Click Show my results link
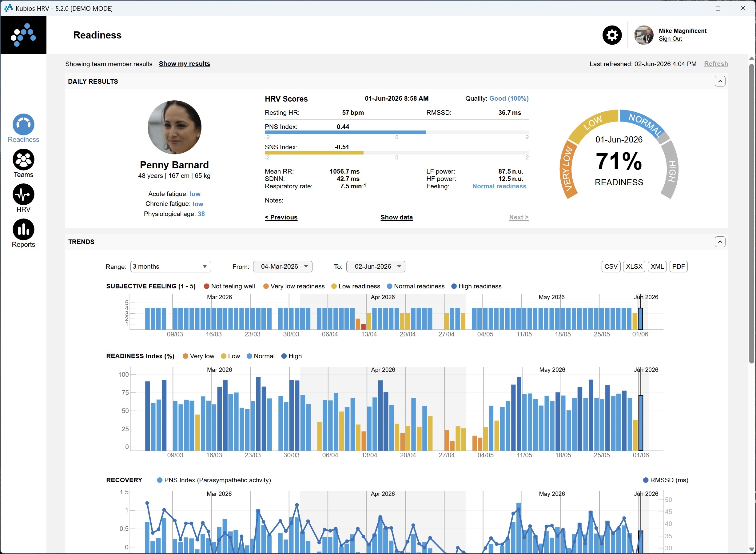Viewport: 756px width, 554px height. tap(184, 64)
